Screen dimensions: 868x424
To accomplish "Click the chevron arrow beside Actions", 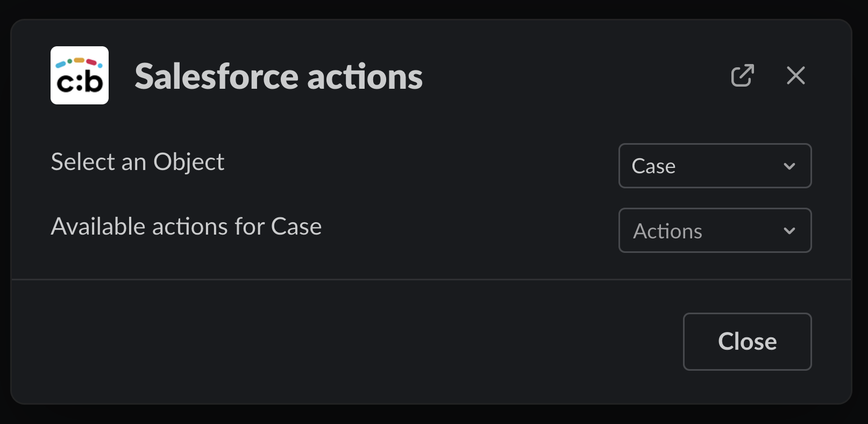I will [789, 231].
